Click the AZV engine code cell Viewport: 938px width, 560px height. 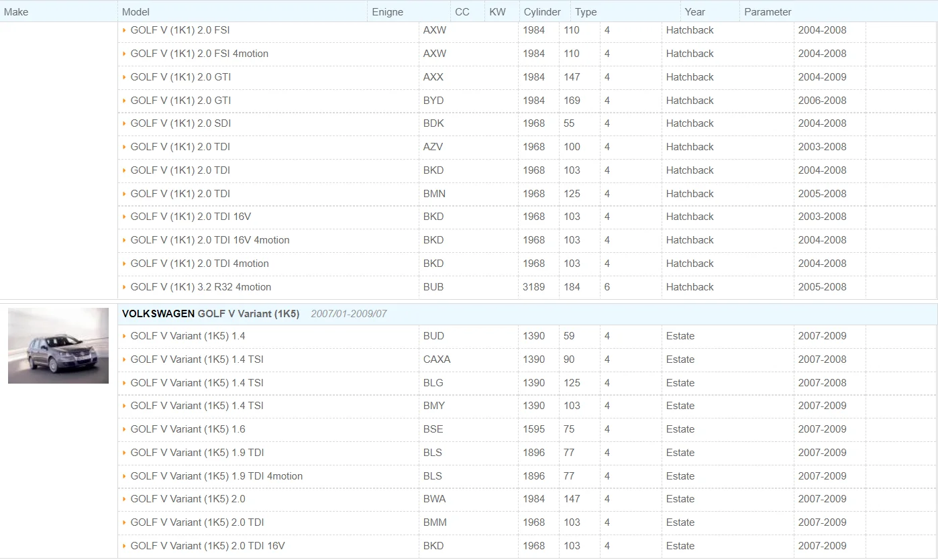pos(433,147)
